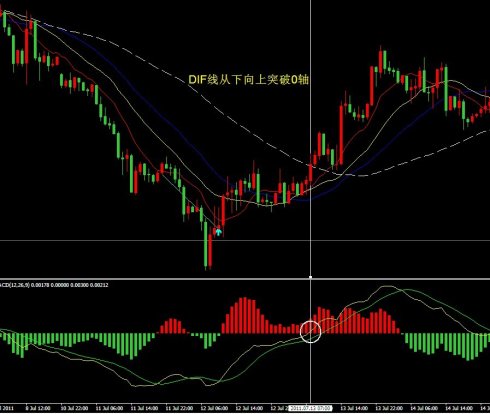The height and width of the screenshot is (414, 490).
Task: Click the 13 Jul 22:00 time axis label
Action: coord(389,408)
